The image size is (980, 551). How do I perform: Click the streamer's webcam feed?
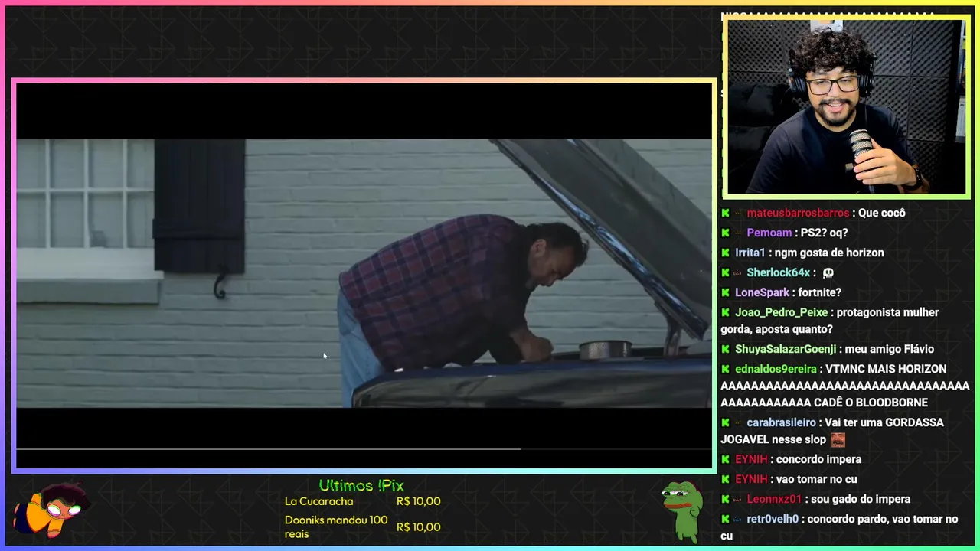pos(846,106)
